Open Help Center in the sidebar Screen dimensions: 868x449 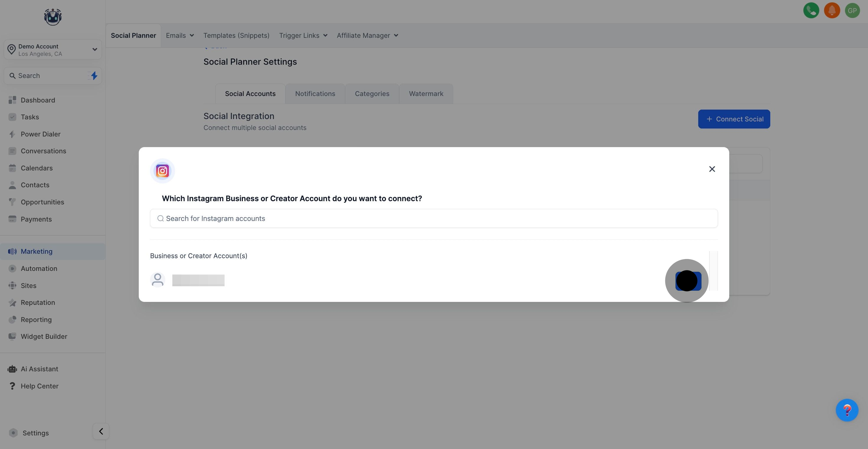[39, 386]
